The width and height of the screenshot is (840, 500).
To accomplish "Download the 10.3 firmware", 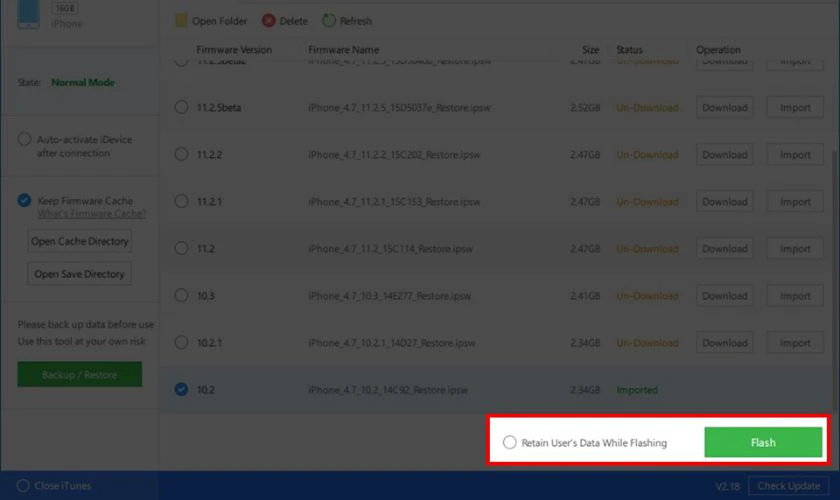I will 724,296.
